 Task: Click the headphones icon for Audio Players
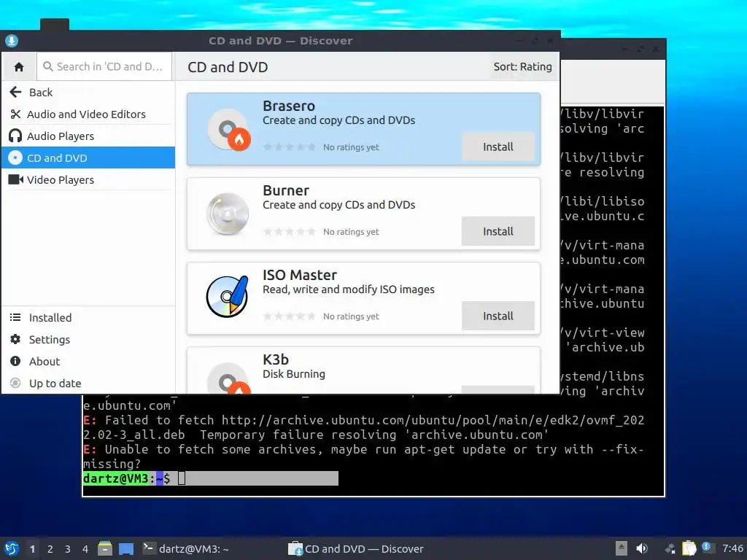15,136
